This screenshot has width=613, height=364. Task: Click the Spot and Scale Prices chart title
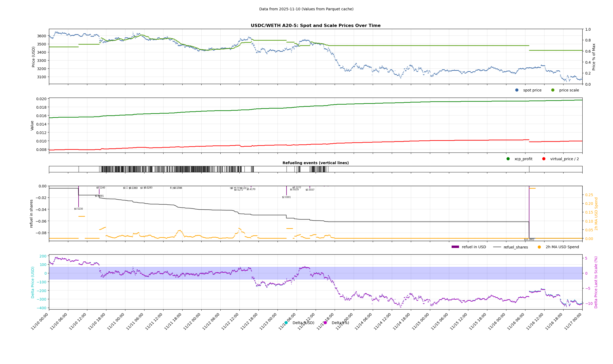pyautogui.click(x=316, y=26)
